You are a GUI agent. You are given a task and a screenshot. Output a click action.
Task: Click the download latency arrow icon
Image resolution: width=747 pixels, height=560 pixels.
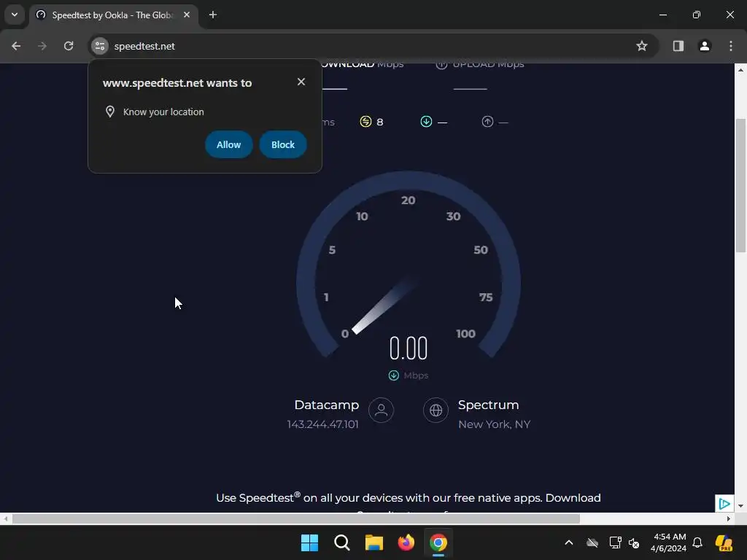coord(426,122)
